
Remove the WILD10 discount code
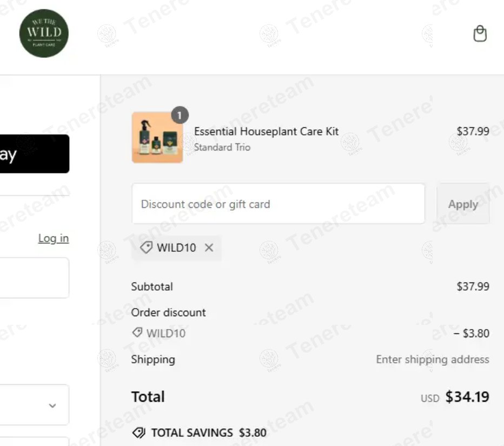pyautogui.click(x=209, y=248)
